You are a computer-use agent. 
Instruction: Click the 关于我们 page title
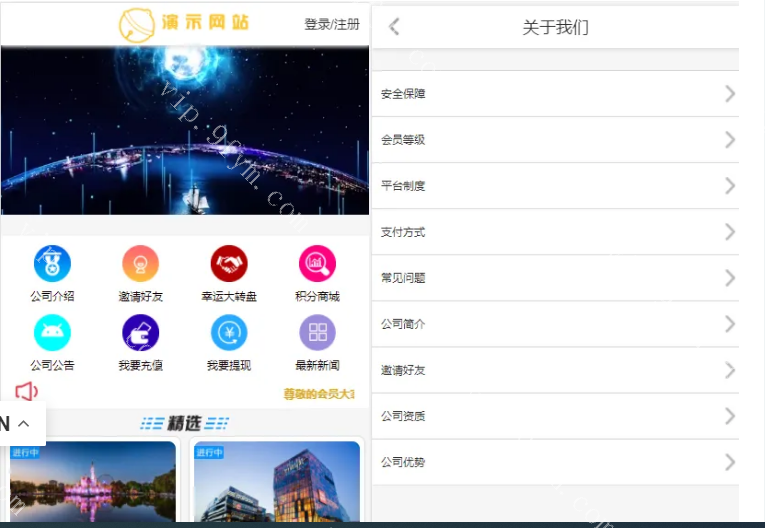[555, 27]
